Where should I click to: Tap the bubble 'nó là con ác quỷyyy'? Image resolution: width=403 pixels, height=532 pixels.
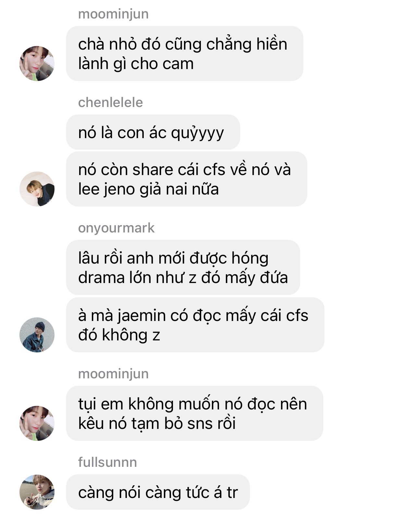pos(153,132)
